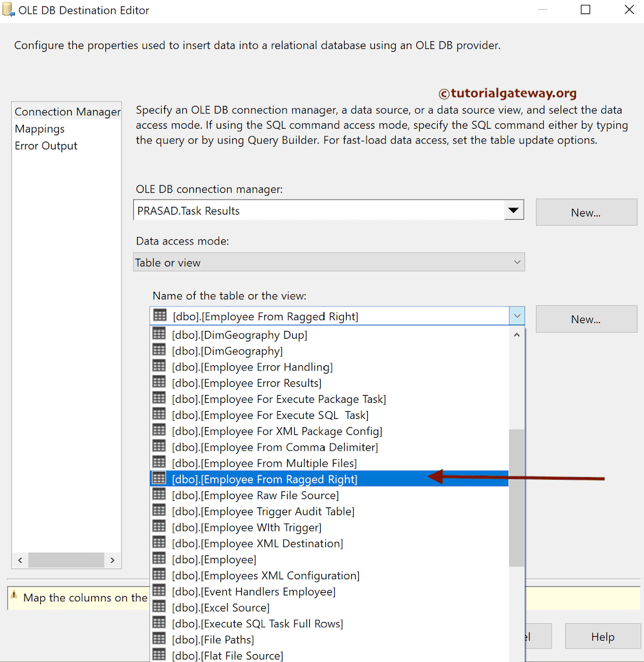The height and width of the screenshot is (662, 644).
Task: Click the highlighted table icon for Employee From Ragged Right
Action: (x=159, y=478)
